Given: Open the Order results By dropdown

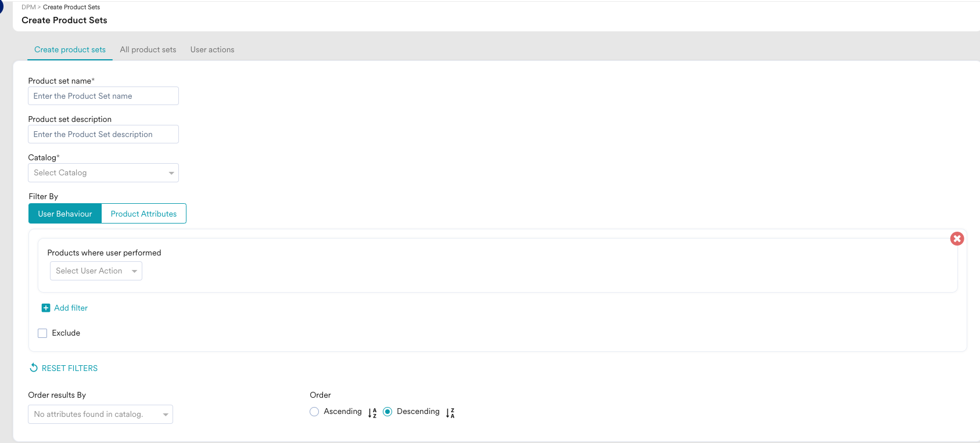Looking at the screenshot, I should pyautogui.click(x=100, y=414).
